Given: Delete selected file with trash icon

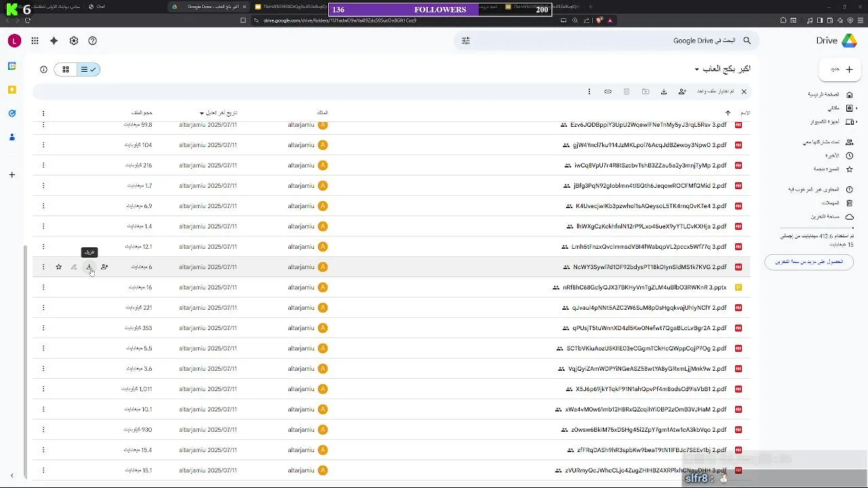Looking at the screenshot, I should point(627,91).
